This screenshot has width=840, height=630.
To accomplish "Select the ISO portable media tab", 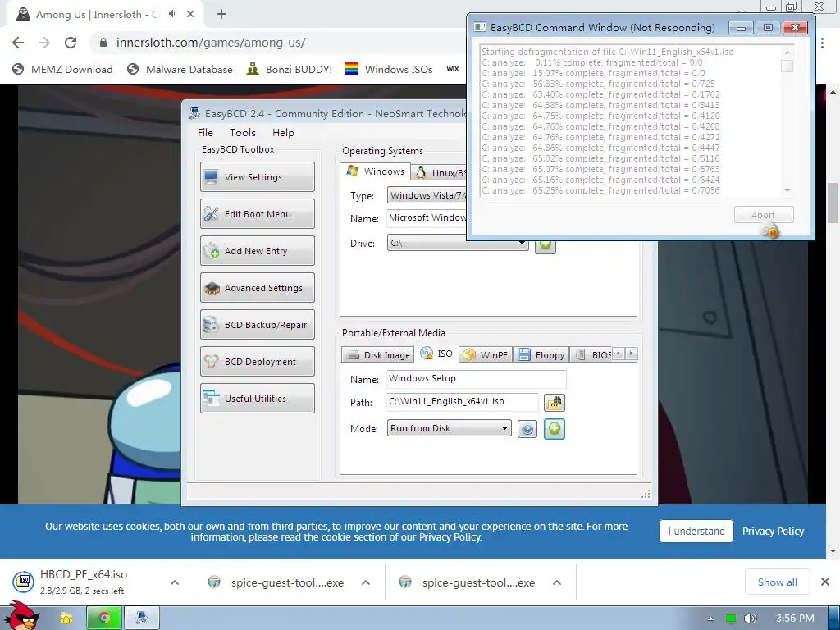I will tap(436, 354).
